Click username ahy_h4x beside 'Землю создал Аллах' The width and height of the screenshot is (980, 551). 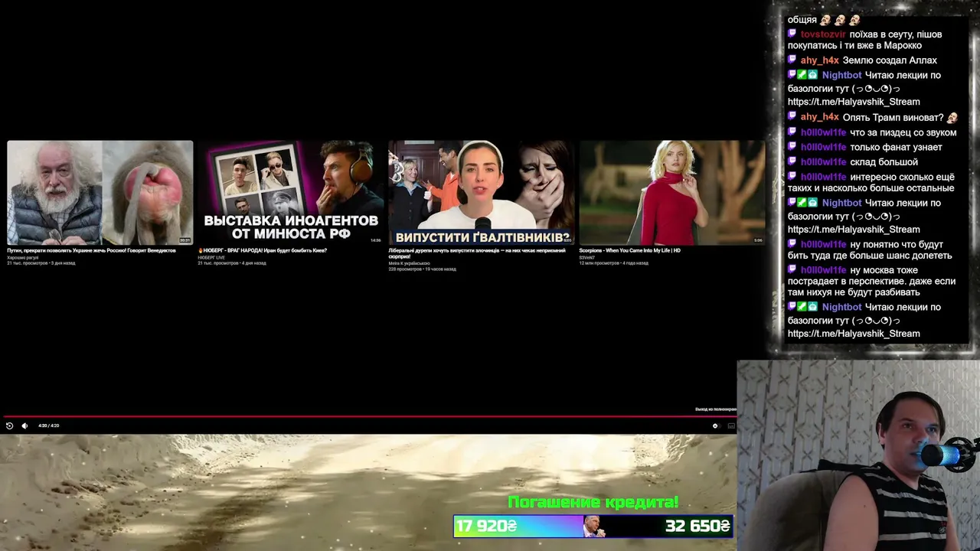click(x=820, y=60)
